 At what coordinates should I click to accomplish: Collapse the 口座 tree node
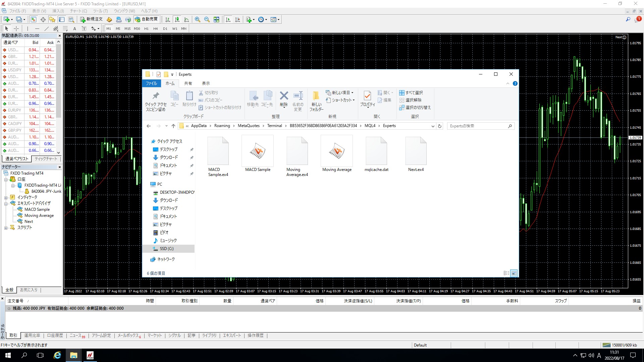coord(6,179)
